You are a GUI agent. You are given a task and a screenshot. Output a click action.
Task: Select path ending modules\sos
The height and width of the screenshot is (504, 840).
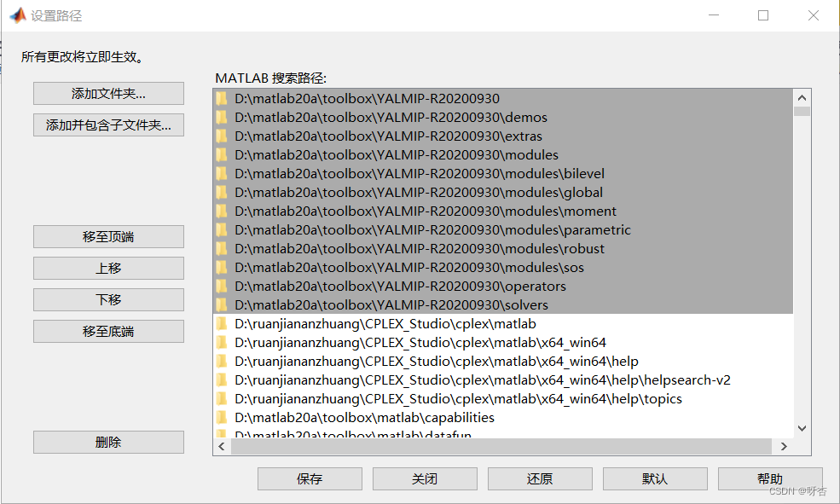503,267
